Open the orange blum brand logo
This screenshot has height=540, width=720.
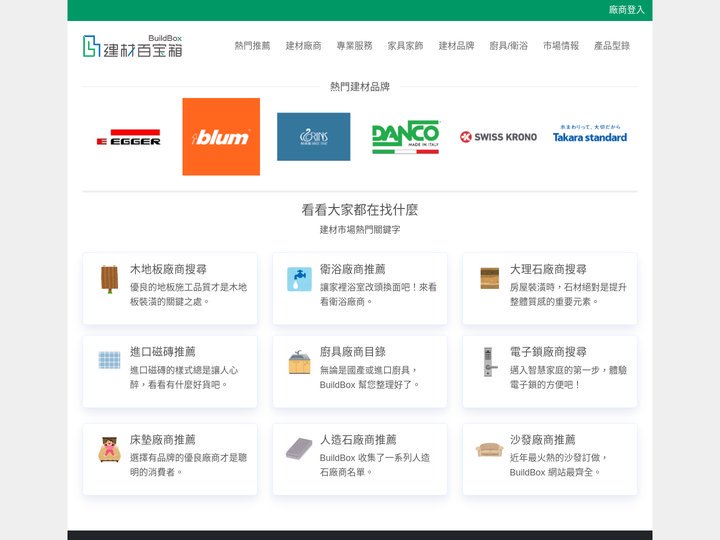pos(221,136)
